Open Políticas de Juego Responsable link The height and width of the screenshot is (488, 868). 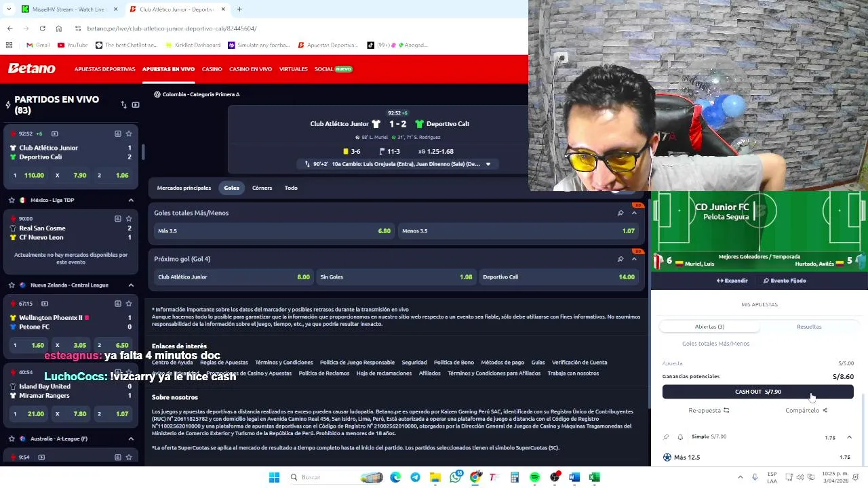pos(357,363)
